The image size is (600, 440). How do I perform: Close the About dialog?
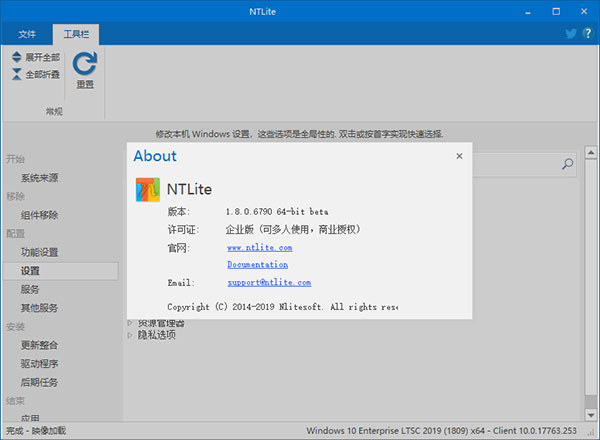pos(459,156)
